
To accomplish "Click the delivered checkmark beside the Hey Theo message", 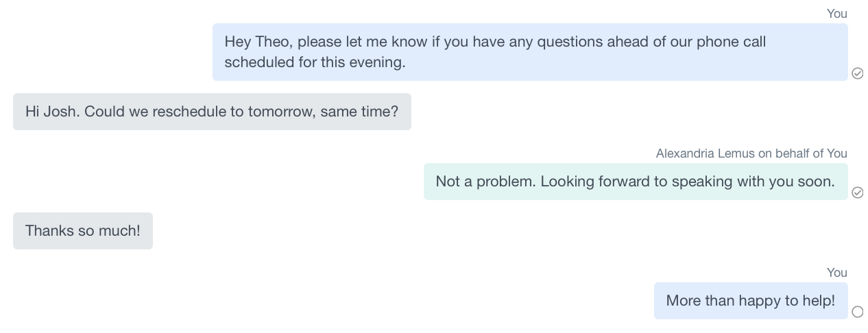I will (857, 73).
